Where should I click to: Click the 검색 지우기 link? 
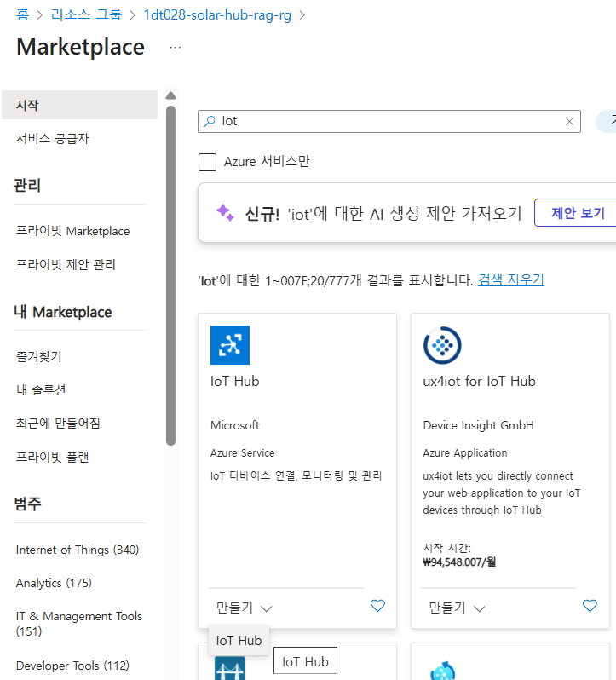[511, 279]
